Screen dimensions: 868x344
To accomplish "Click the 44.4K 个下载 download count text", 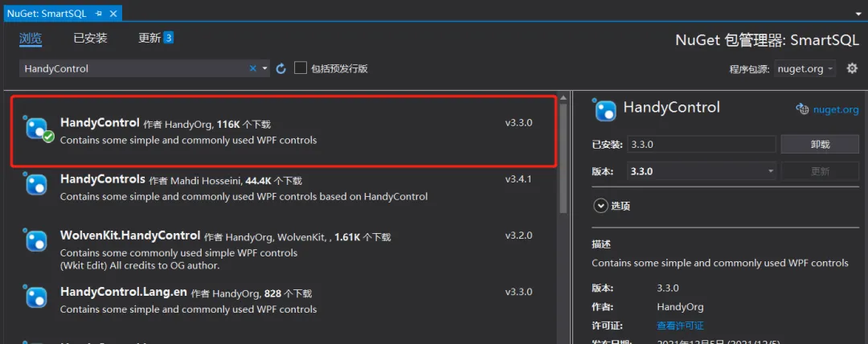I will click(x=273, y=181).
